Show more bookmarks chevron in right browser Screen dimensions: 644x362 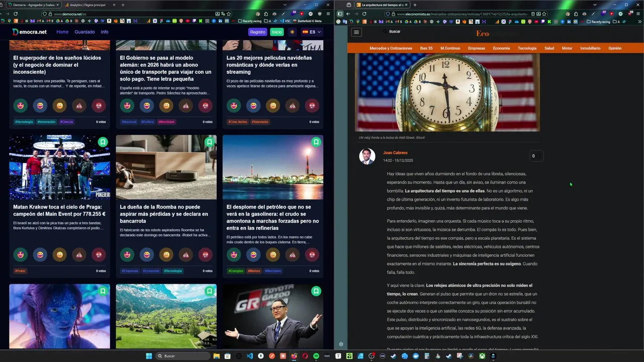click(640, 22)
